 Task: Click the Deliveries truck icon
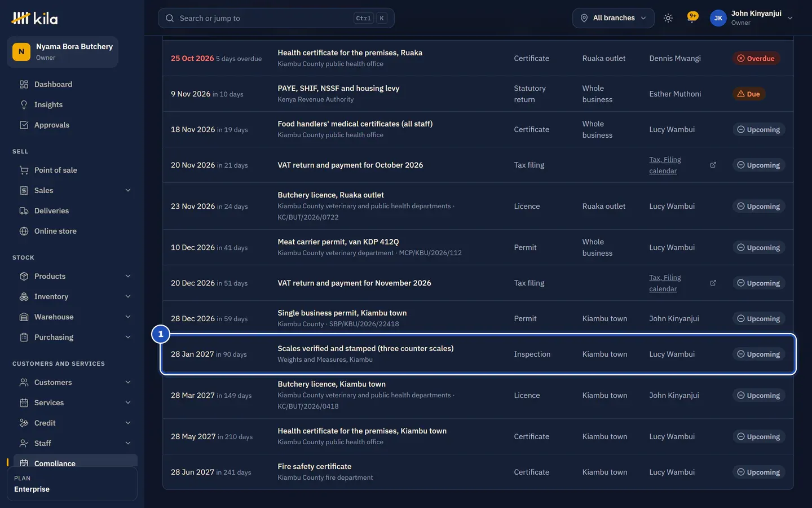point(24,211)
